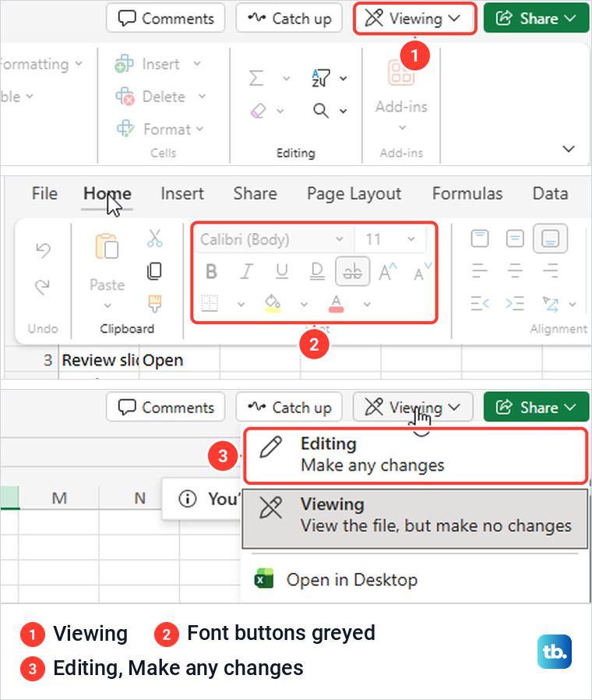Expand the Font Color dropdown arrow

pyautogui.click(x=367, y=305)
